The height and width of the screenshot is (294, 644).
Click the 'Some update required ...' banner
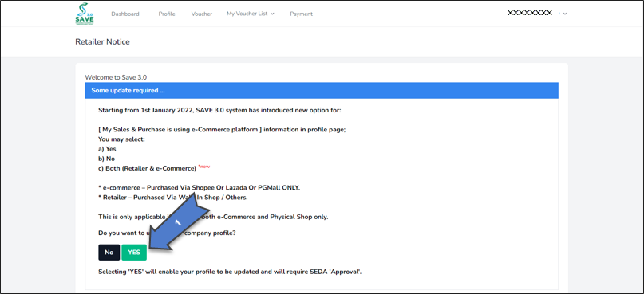click(x=322, y=90)
